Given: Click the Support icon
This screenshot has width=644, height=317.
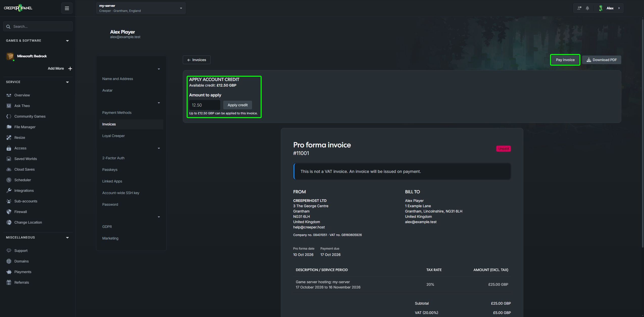Looking at the screenshot, I should pos(9,251).
